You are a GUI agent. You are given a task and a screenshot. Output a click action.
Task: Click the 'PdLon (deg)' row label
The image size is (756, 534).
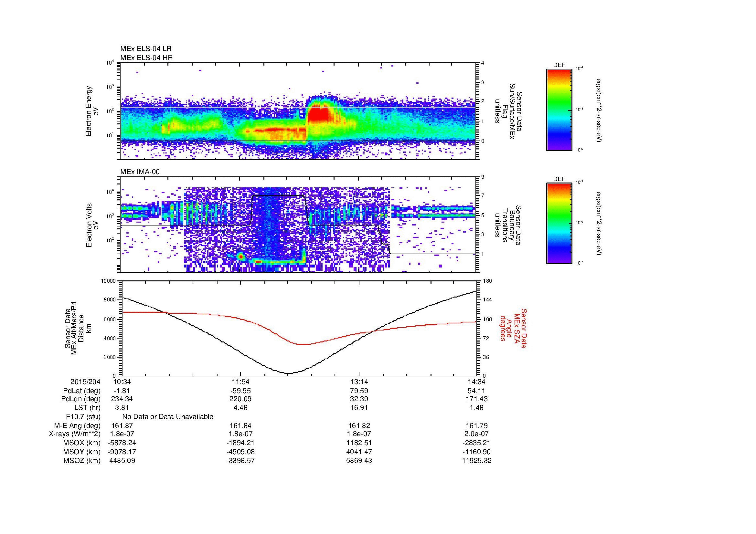[x=82, y=399]
